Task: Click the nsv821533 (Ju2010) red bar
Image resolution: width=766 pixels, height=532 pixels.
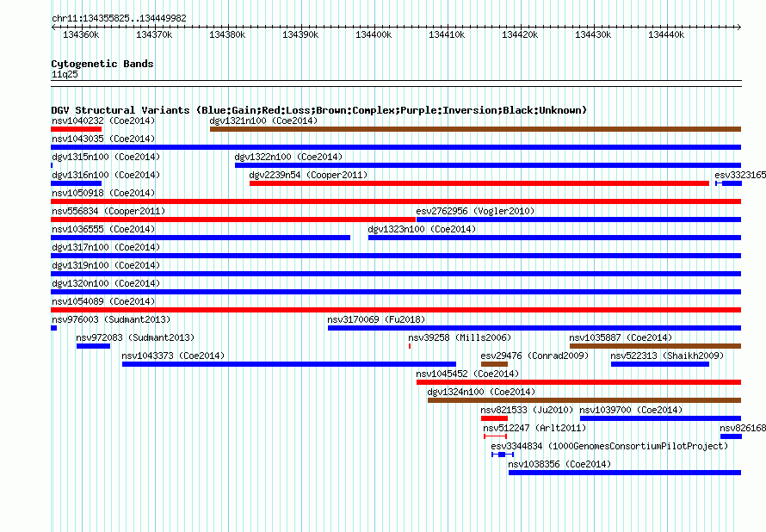Action: (x=494, y=418)
